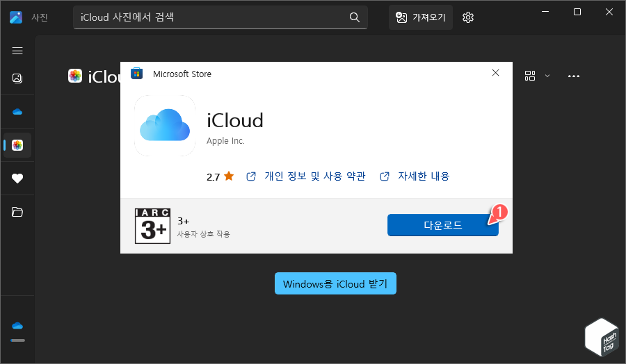Click iCloud Photos heading flower icon
The image size is (626, 364).
(x=75, y=76)
